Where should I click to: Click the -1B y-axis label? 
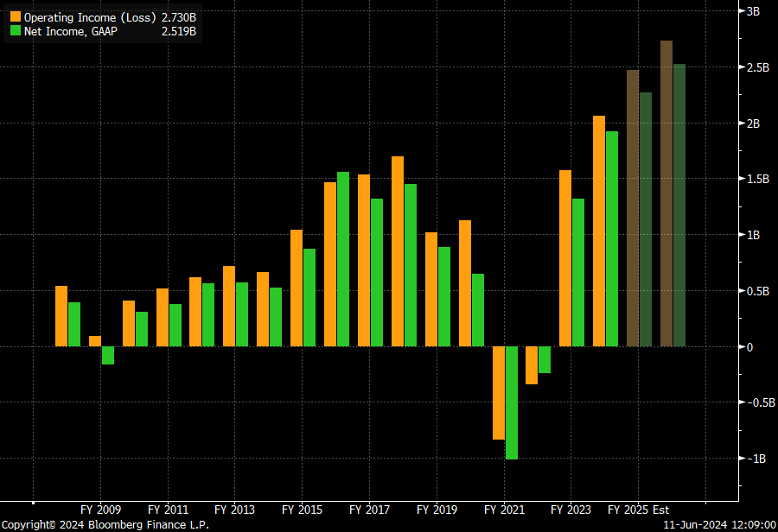[x=756, y=459]
